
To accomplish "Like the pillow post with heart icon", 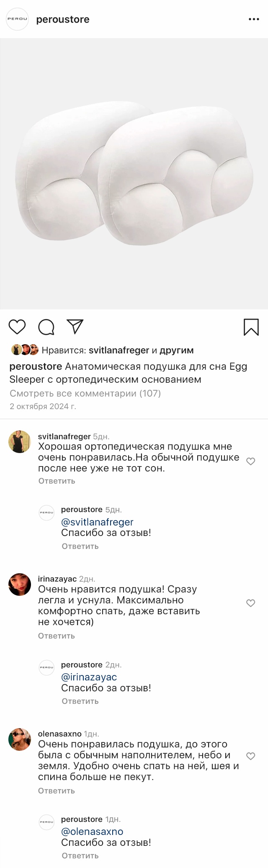I will [17, 327].
